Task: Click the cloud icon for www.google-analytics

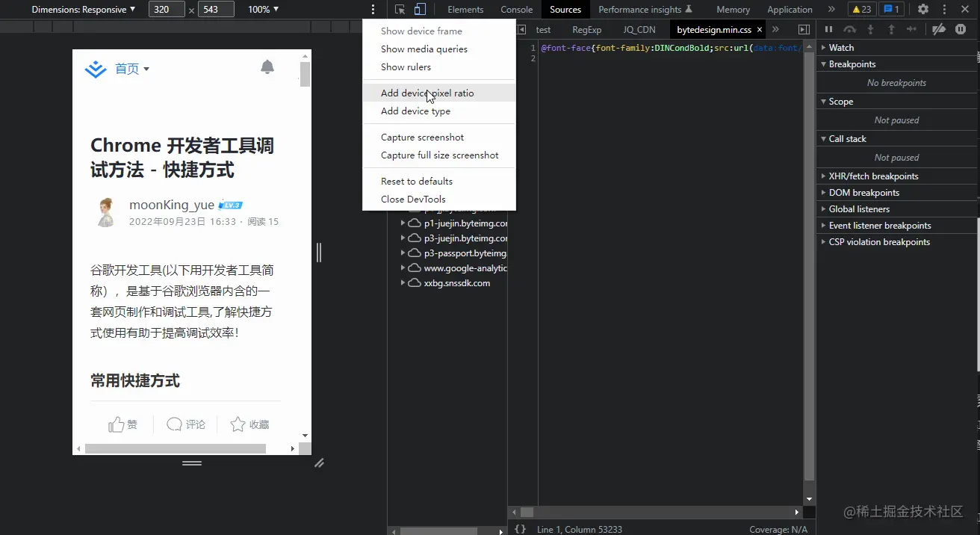Action: (x=415, y=268)
